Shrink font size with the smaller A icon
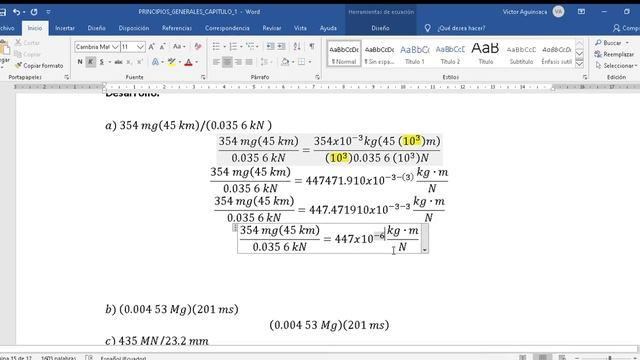Screen dimensions: 640x360 click(162, 47)
